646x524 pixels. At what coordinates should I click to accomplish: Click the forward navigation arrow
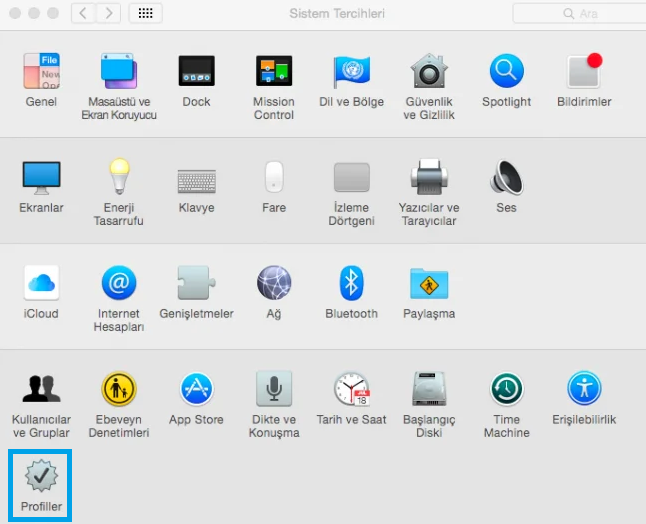tap(108, 13)
